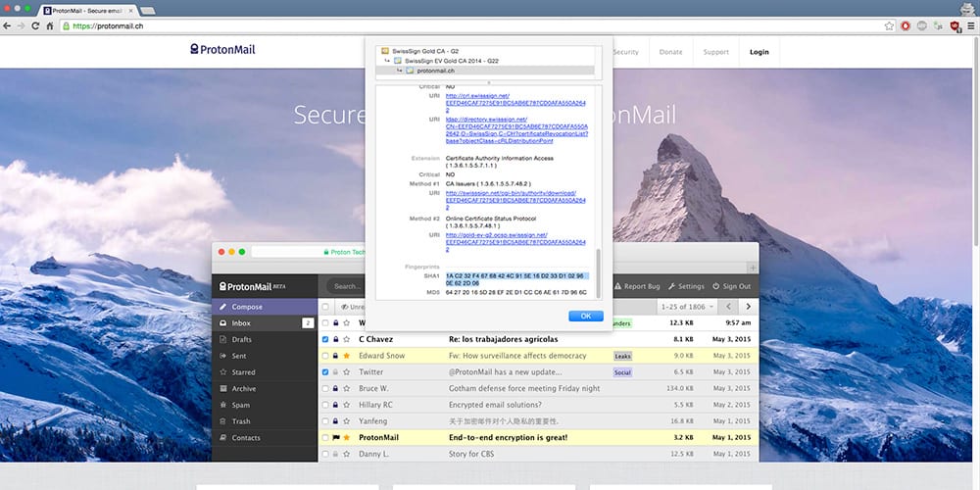The height and width of the screenshot is (490, 980).
Task: Unstar the ProtonMail end-to-end encryption email
Action: (x=346, y=437)
